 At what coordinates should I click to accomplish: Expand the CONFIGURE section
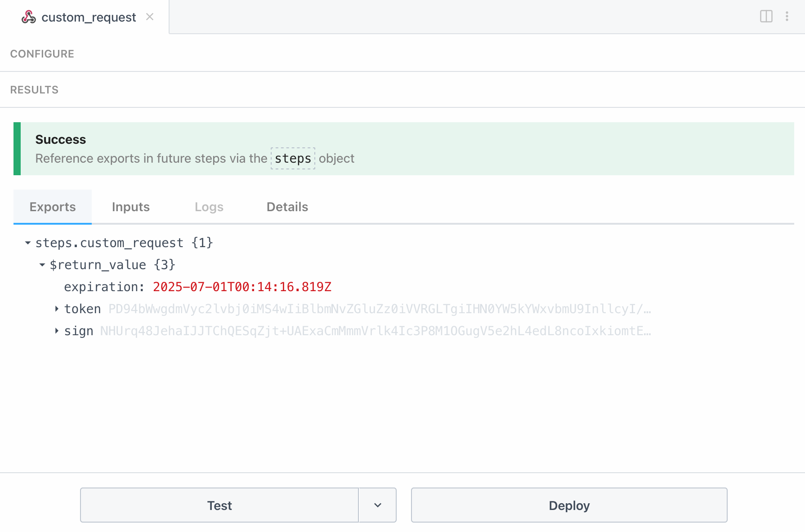coord(42,54)
